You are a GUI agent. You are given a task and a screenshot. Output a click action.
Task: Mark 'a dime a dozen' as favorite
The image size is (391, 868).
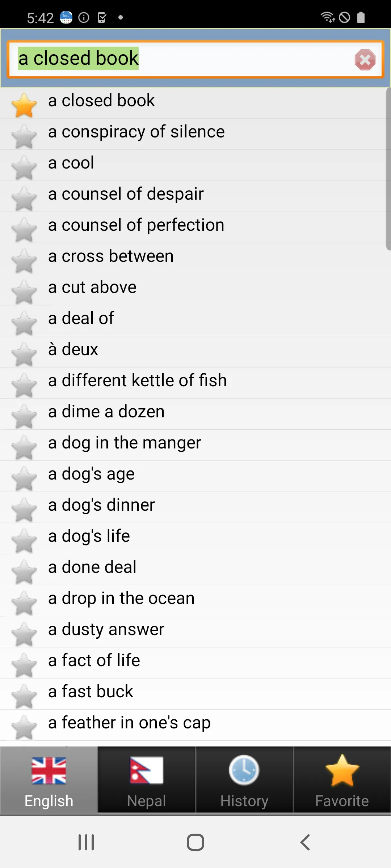24,416
